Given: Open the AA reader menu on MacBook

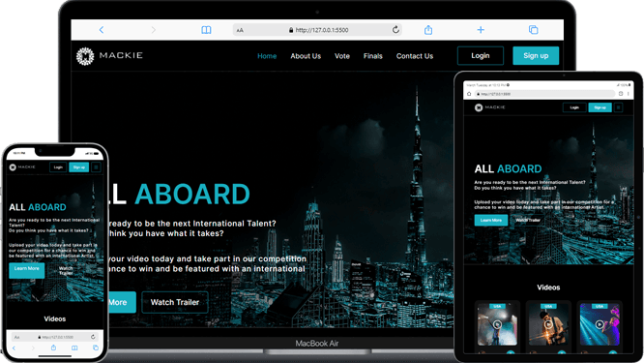Looking at the screenshot, I should click(x=240, y=30).
